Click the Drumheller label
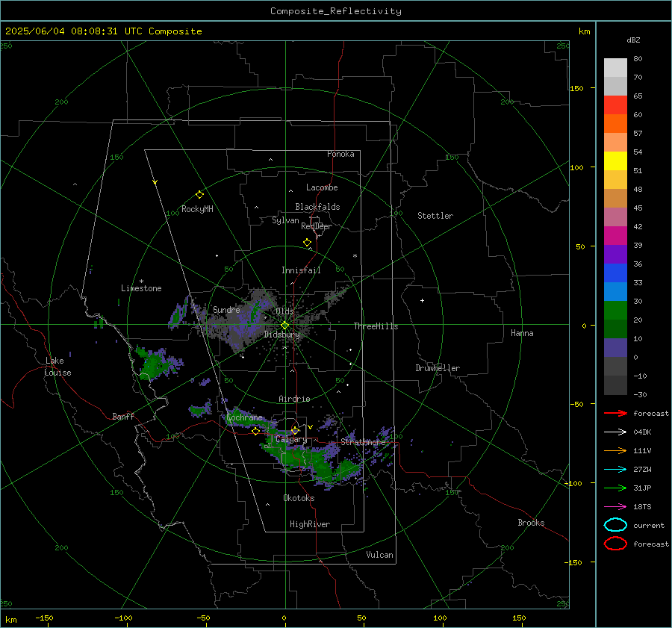 (x=438, y=368)
